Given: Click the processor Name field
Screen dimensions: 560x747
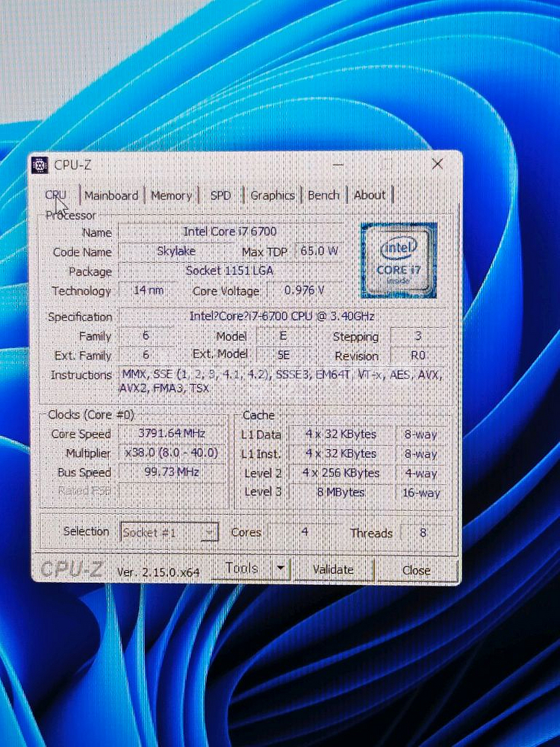Looking at the screenshot, I should pyautogui.click(x=230, y=232).
